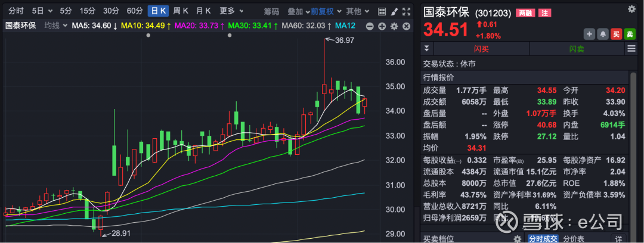Switch to 分时 intraday chart
The width and height of the screenshot is (644, 243).
tap(16, 11)
